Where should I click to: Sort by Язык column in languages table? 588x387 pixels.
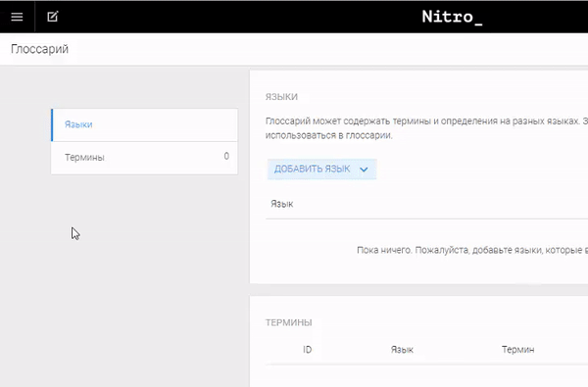coord(282,204)
